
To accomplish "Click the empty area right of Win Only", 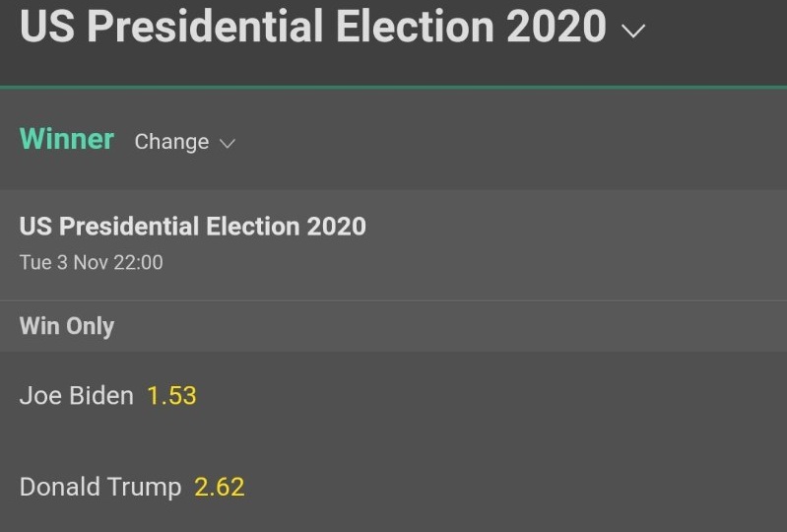I will 443,326.
